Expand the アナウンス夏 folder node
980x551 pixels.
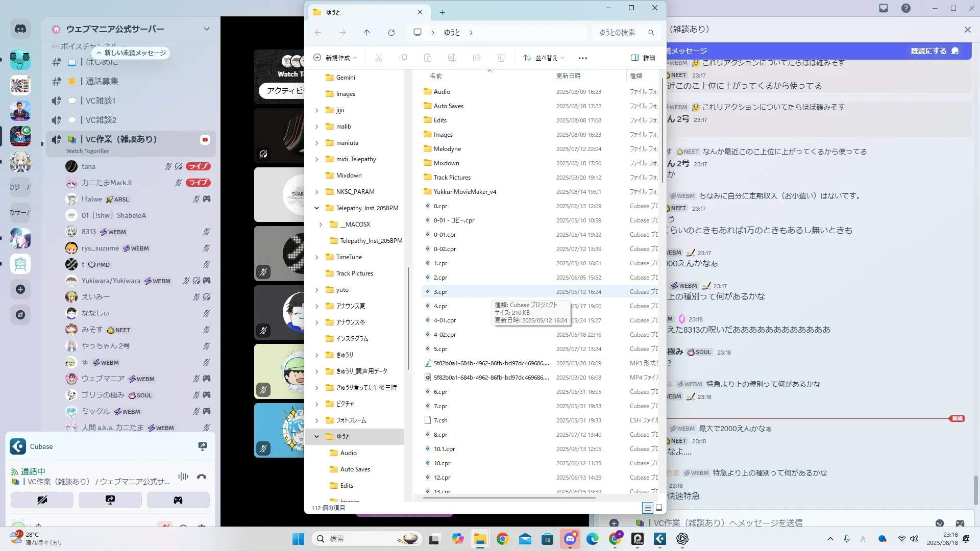[x=316, y=306]
